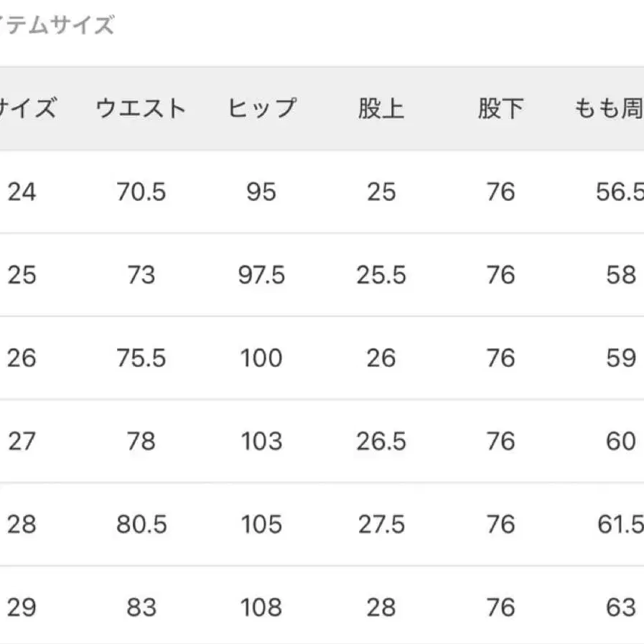Click waist value 70.5

coord(141,192)
